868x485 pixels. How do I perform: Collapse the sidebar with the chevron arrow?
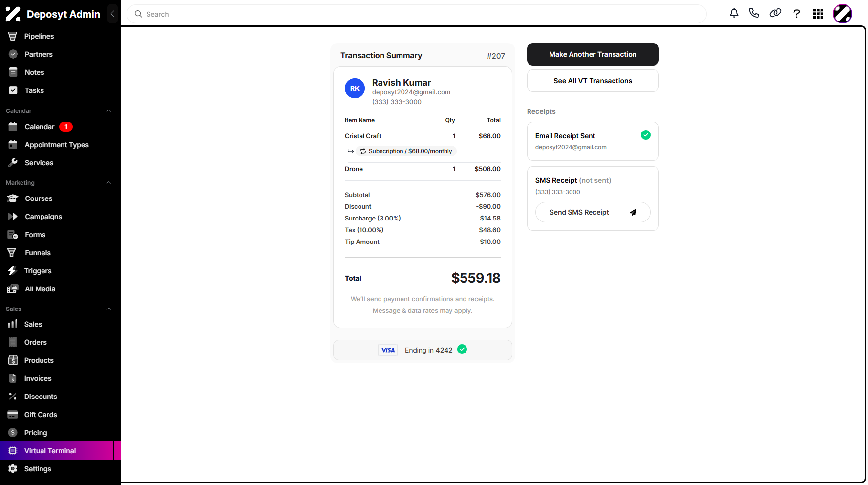tap(112, 14)
